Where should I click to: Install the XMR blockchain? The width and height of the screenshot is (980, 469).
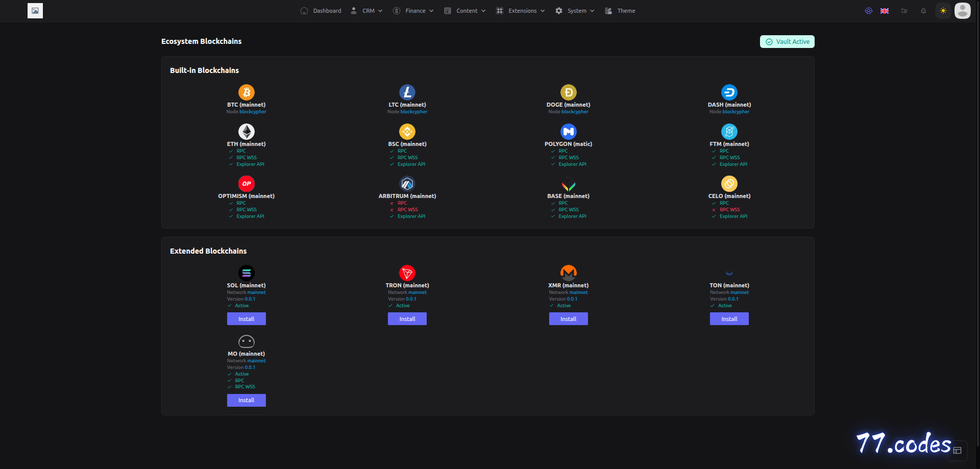coord(569,319)
